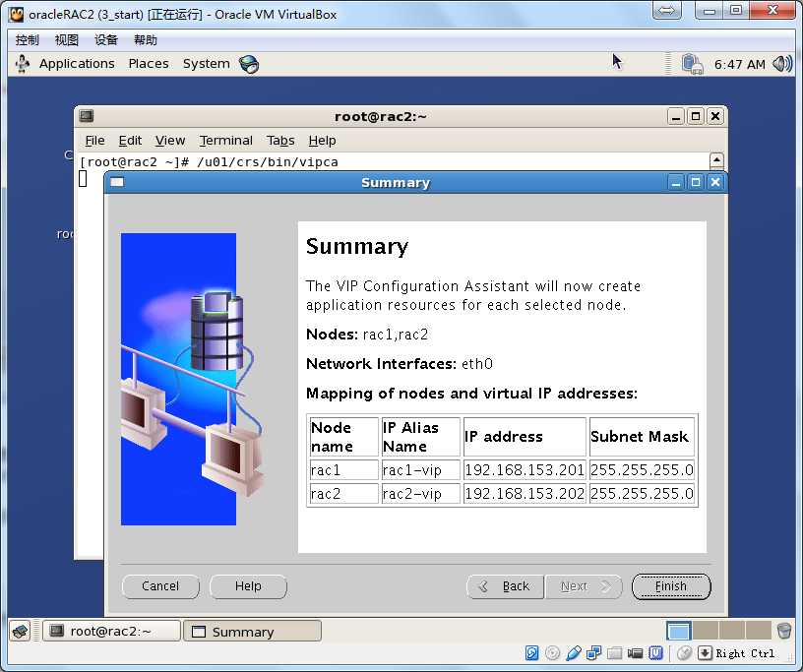Image resolution: width=803 pixels, height=672 pixels.
Task: Click VirtualBox hard disk activity icon
Action: (x=532, y=653)
